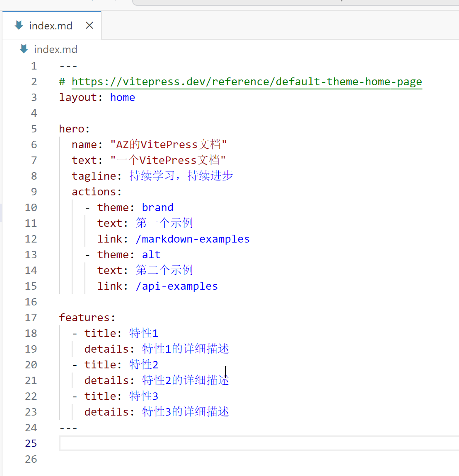The image size is (459, 476).
Task: Click the alt theme value on line 13
Action: click(x=151, y=255)
